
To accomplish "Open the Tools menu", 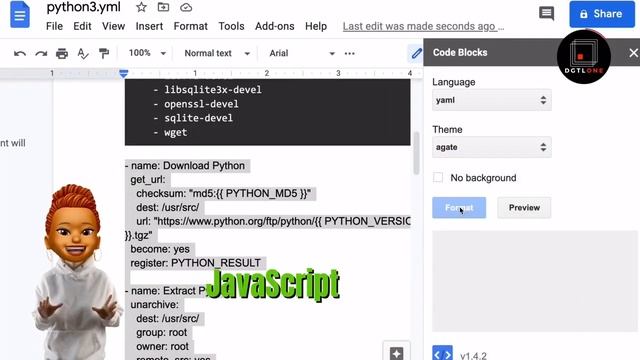I will pos(231,26).
